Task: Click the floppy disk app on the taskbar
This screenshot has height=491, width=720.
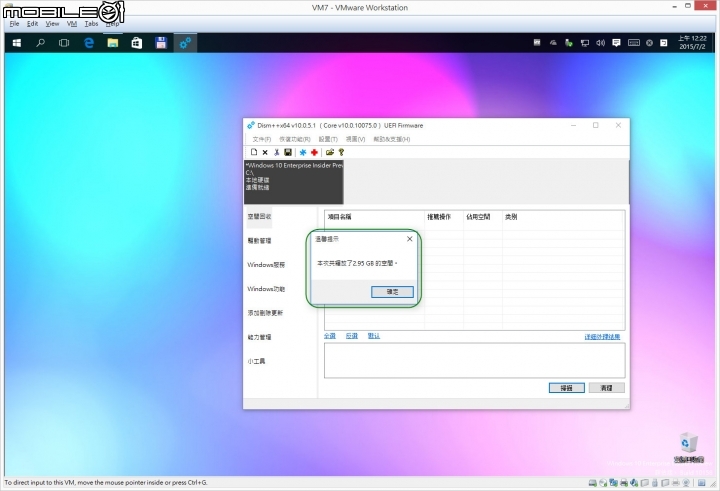Action: pyautogui.click(x=161, y=43)
